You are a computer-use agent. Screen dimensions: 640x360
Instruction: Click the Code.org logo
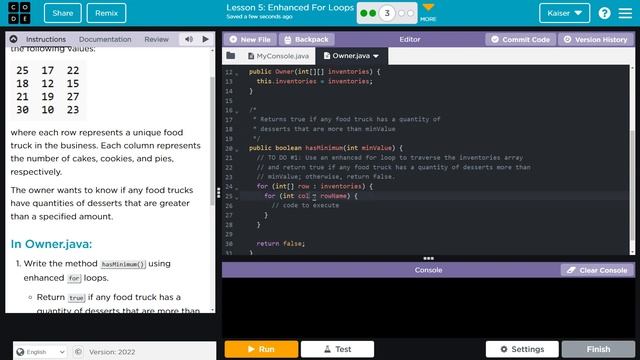(x=19, y=13)
